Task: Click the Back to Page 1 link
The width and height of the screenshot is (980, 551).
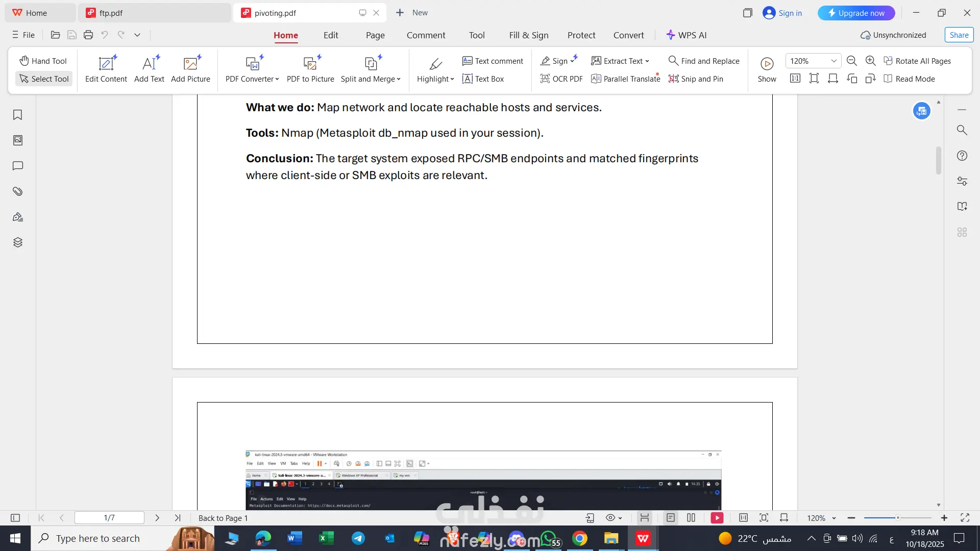Action: [223, 518]
